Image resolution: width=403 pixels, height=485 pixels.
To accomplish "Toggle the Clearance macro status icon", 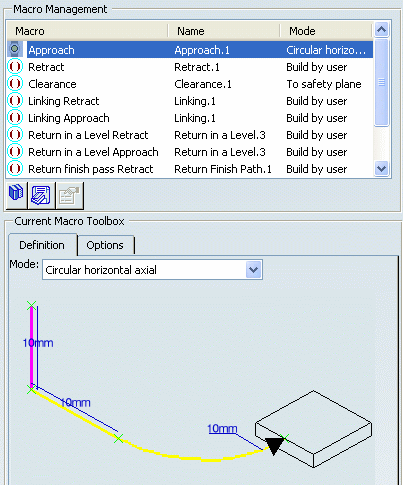I will 15,84.
